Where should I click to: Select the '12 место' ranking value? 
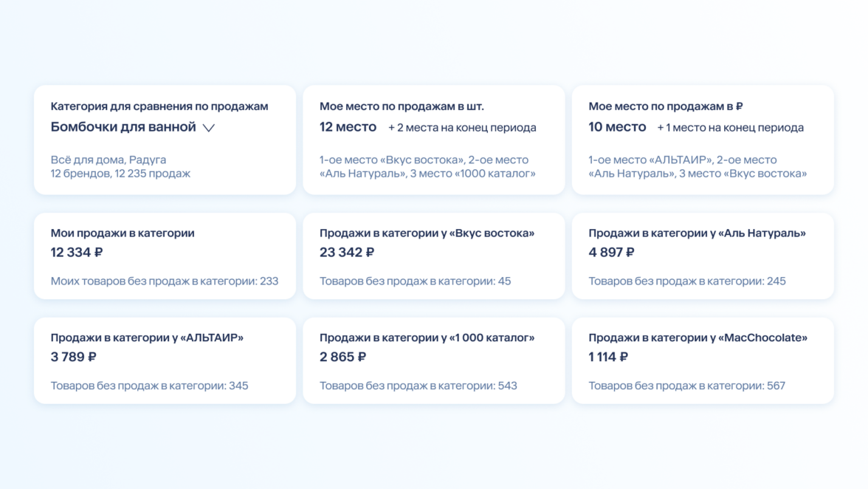point(348,127)
